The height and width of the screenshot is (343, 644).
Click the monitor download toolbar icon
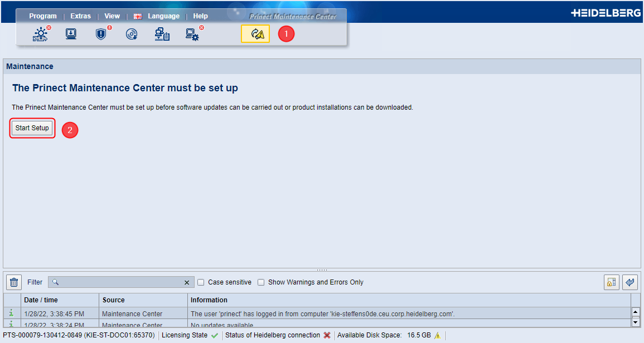click(71, 33)
